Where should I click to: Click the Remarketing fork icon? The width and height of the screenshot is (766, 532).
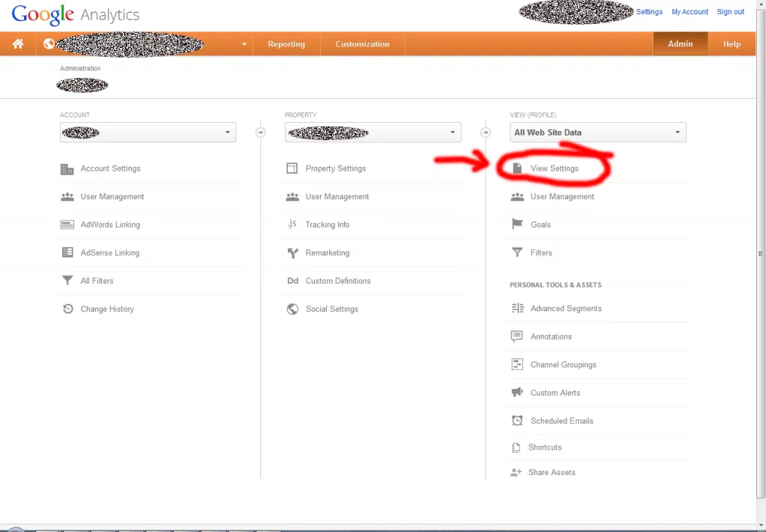(292, 253)
